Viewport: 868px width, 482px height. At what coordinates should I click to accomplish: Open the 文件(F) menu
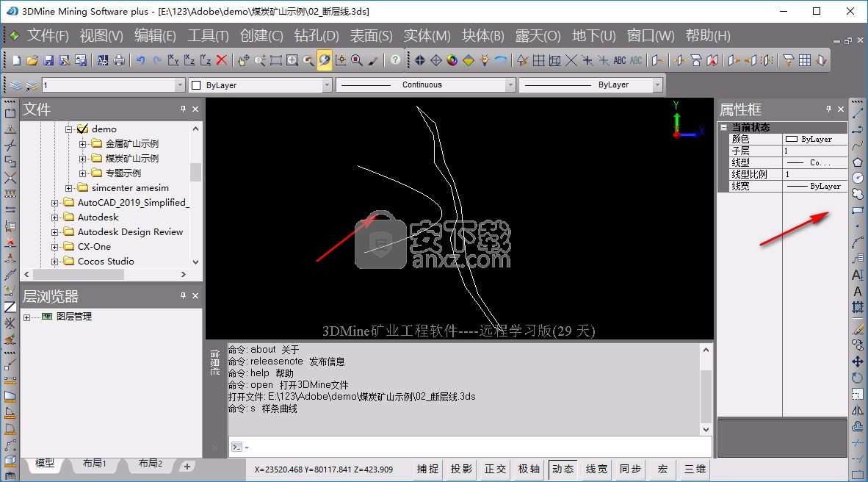coord(48,36)
